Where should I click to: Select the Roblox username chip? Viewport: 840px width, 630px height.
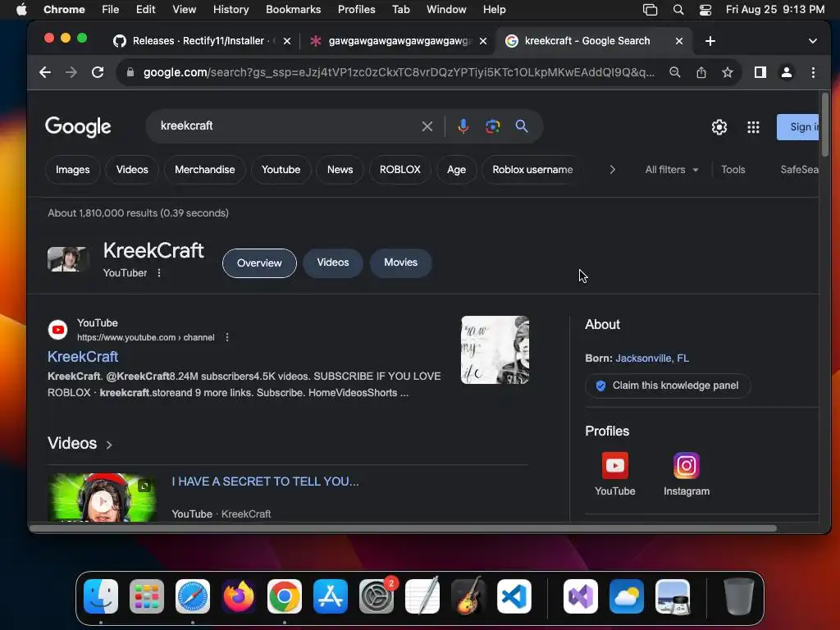click(532, 170)
